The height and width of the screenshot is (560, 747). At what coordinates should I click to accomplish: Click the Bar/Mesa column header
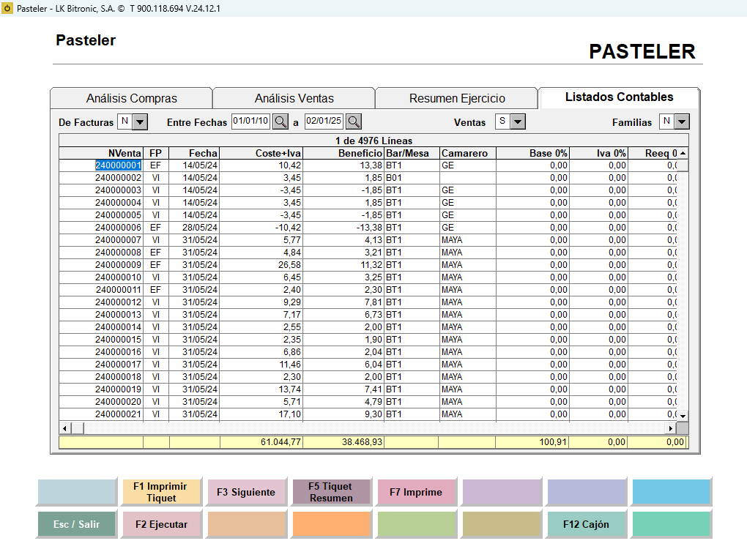[412, 153]
